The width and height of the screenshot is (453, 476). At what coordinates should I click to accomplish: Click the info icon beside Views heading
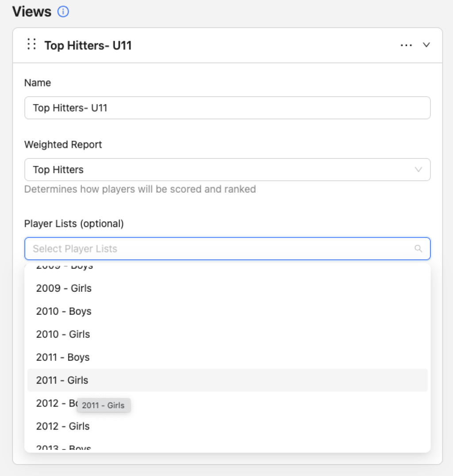63,12
